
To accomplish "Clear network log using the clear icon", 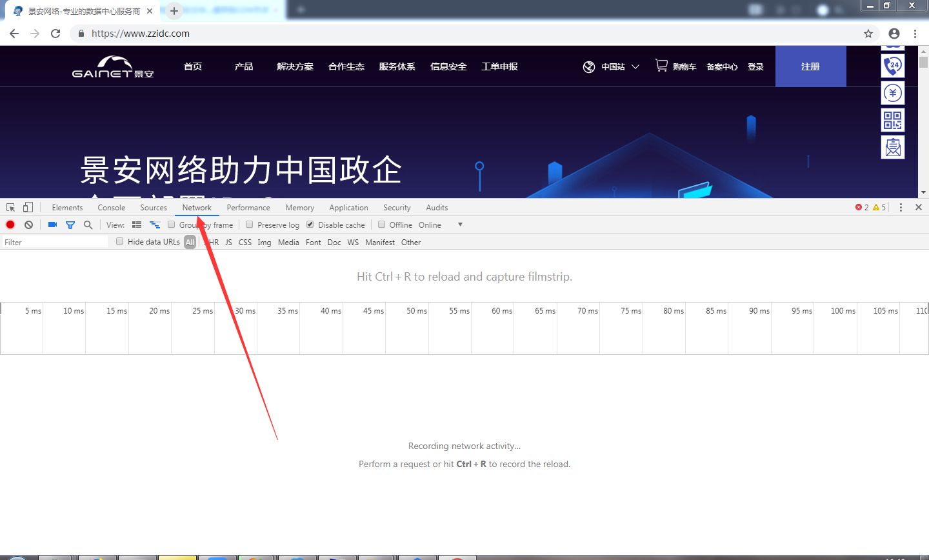I will 28,225.
